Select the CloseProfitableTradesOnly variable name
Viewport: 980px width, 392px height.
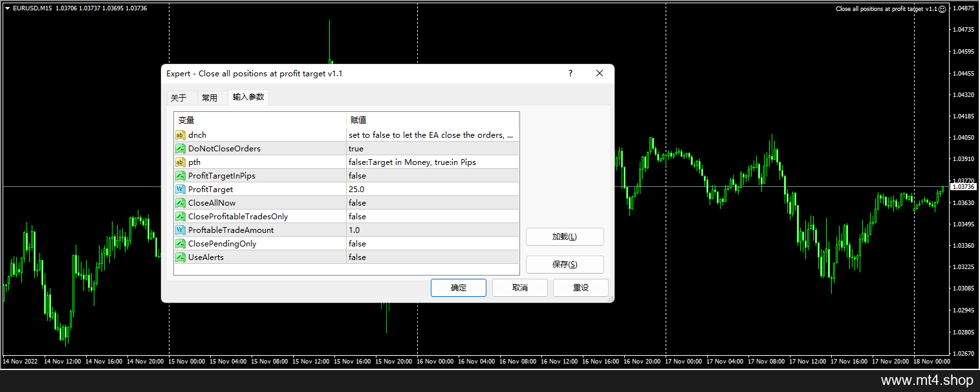click(x=238, y=217)
